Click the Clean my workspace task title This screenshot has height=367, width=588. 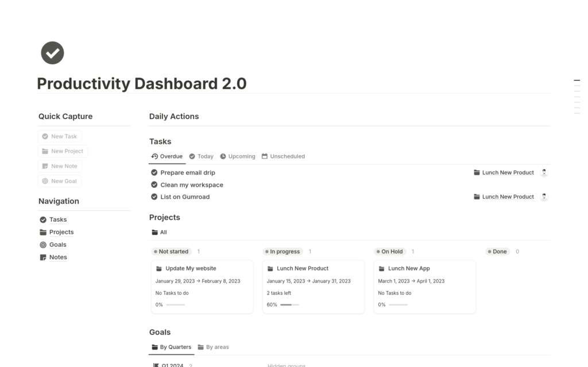pyautogui.click(x=192, y=184)
